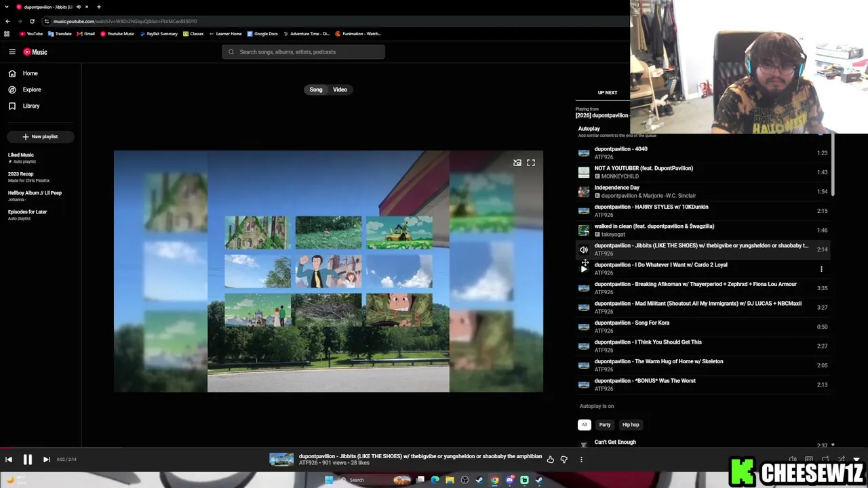Play '*BONUS* Was The Worst' from queue
This screenshot has height=488, width=868.
[703, 385]
